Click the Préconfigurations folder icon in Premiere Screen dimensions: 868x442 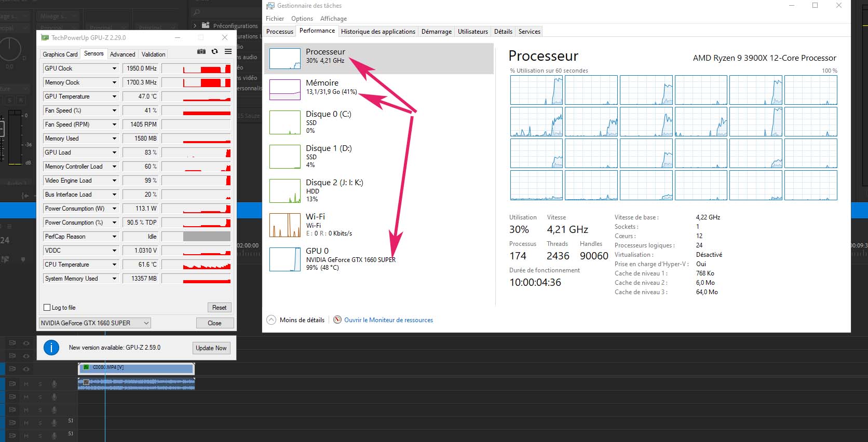[x=206, y=25]
